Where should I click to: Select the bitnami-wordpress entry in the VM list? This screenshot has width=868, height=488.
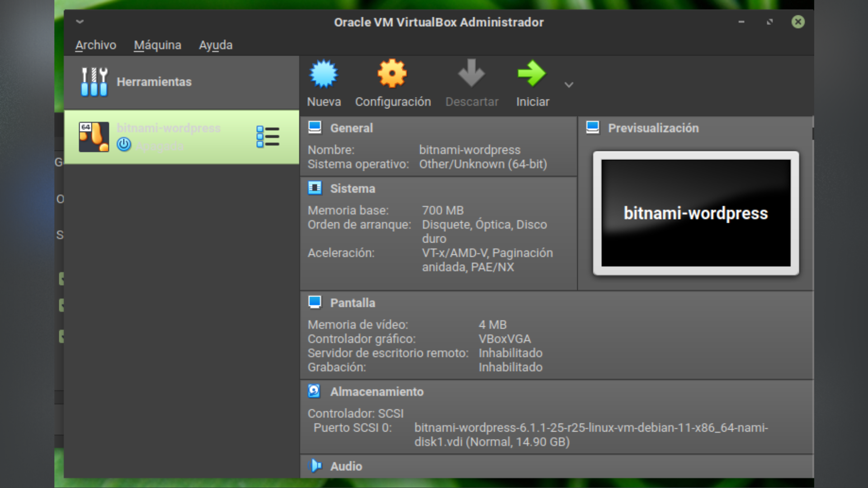tap(181, 137)
